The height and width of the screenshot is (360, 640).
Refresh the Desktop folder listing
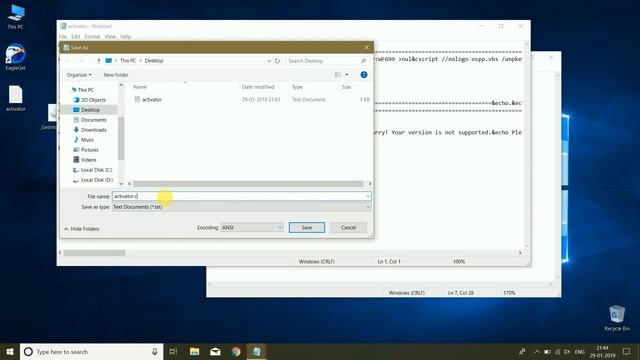[277, 61]
